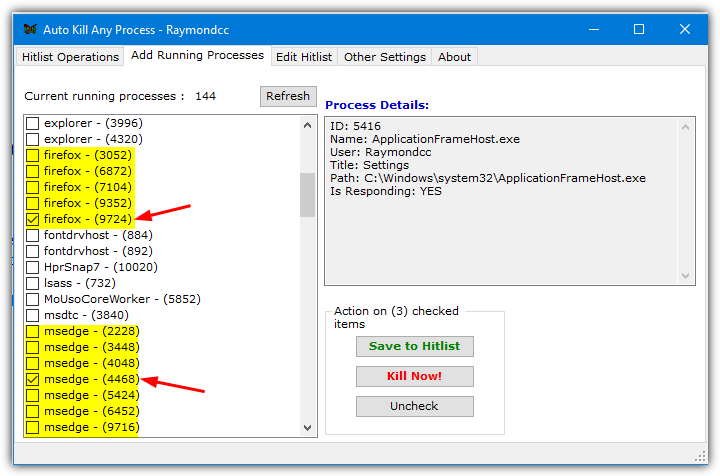Minimize the Auto Kill Any Process window
Viewport: 720px width, 476px height.
[x=594, y=29]
